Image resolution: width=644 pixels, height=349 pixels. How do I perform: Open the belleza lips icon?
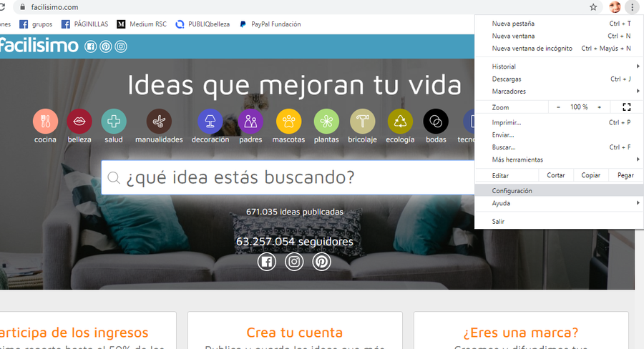click(x=79, y=122)
